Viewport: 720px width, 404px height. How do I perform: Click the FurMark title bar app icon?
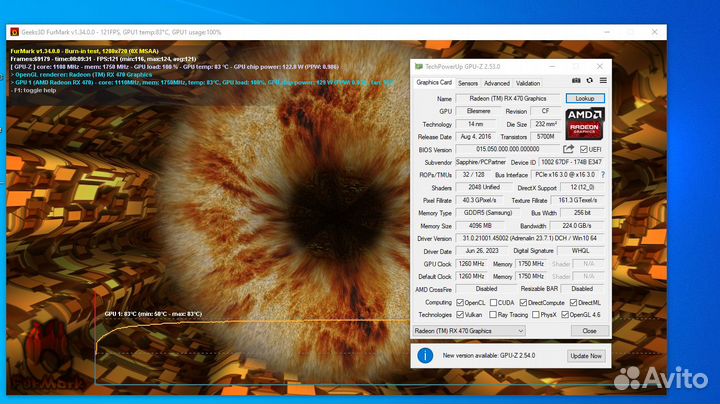pyautogui.click(x=15, y=32)
